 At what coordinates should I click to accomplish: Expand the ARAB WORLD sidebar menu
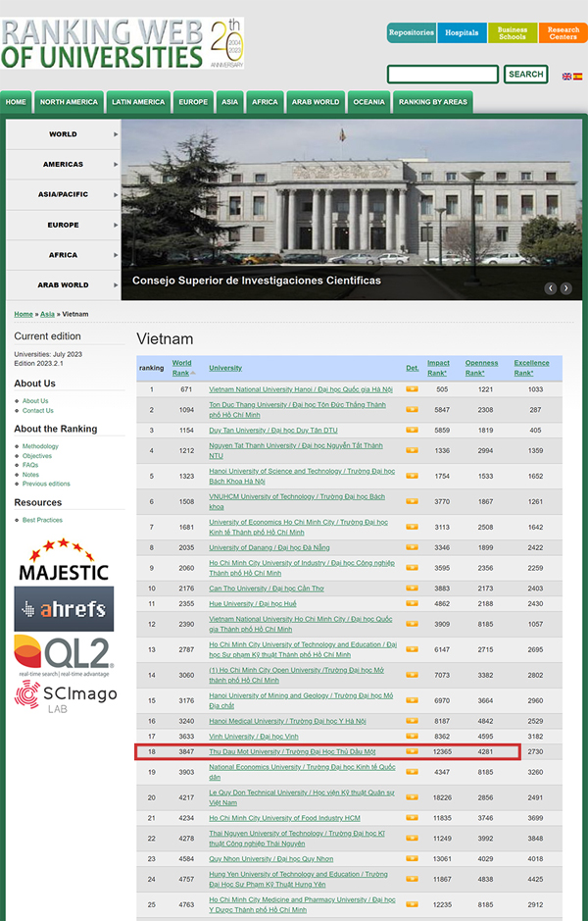64,284
